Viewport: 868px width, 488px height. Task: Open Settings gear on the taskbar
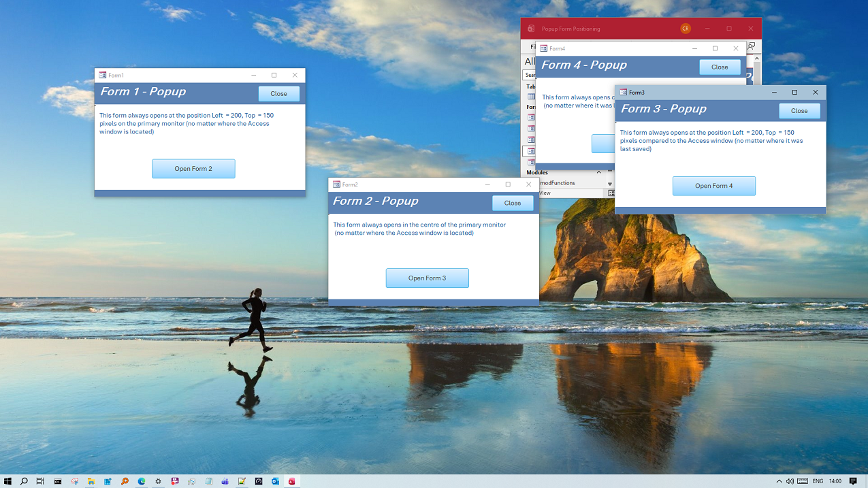(x=158, y=481)
